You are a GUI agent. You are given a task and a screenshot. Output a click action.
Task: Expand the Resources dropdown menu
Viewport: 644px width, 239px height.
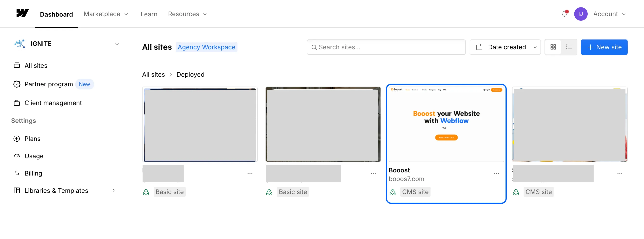(187, 14)
